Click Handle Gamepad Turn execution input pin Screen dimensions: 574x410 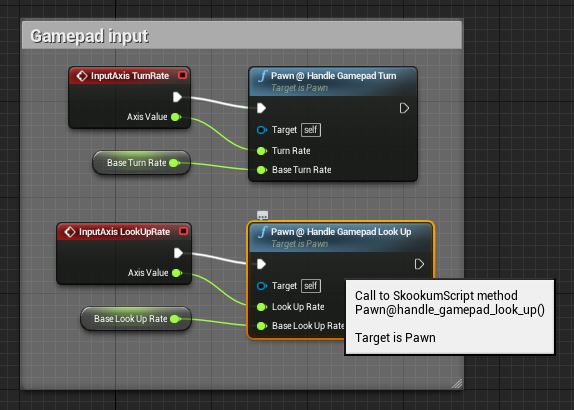tap(261, 108)
